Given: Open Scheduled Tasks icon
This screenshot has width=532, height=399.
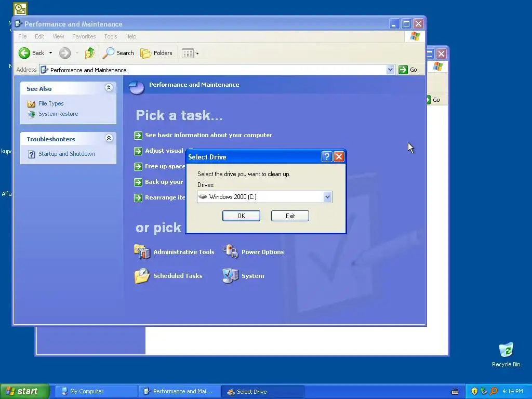Looking at the screenshot, I should click(142, 276).
